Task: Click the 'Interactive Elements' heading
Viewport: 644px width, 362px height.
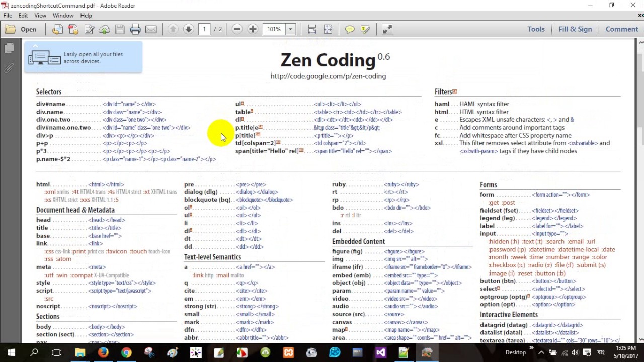Action: (x=509, y=315)
